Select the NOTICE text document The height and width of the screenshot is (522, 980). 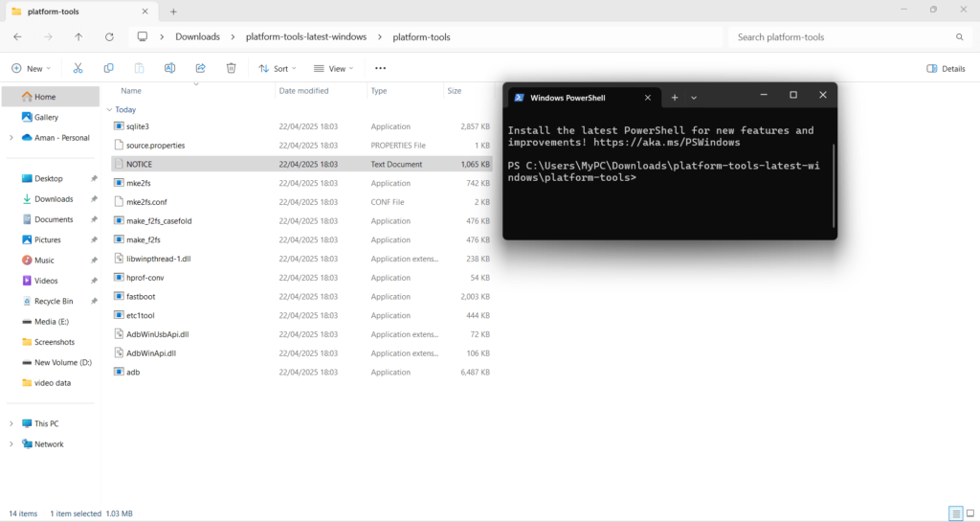301,164
